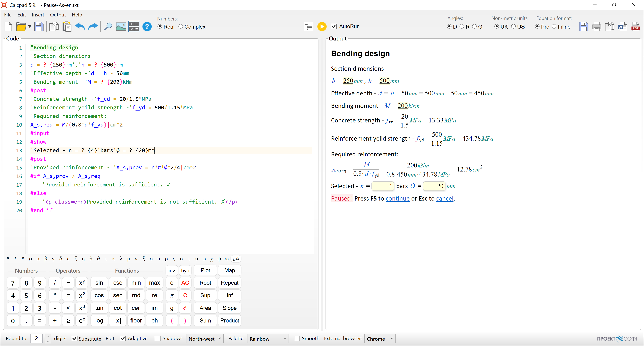Switch equation format to Inline
644x346 pixels.
click(554, 26)
